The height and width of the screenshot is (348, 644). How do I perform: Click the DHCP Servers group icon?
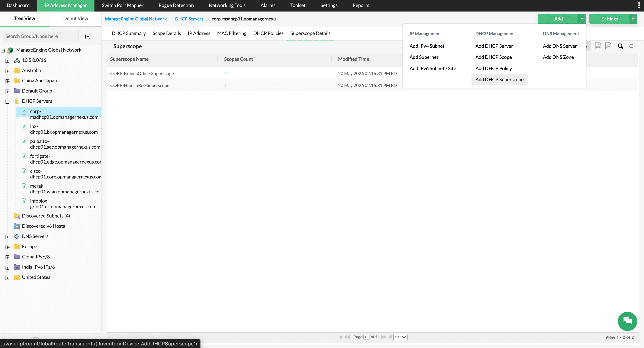tap(17, 101)
